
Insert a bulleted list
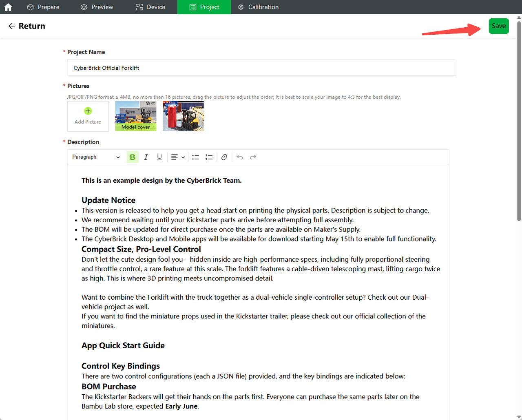coord(196,157)
